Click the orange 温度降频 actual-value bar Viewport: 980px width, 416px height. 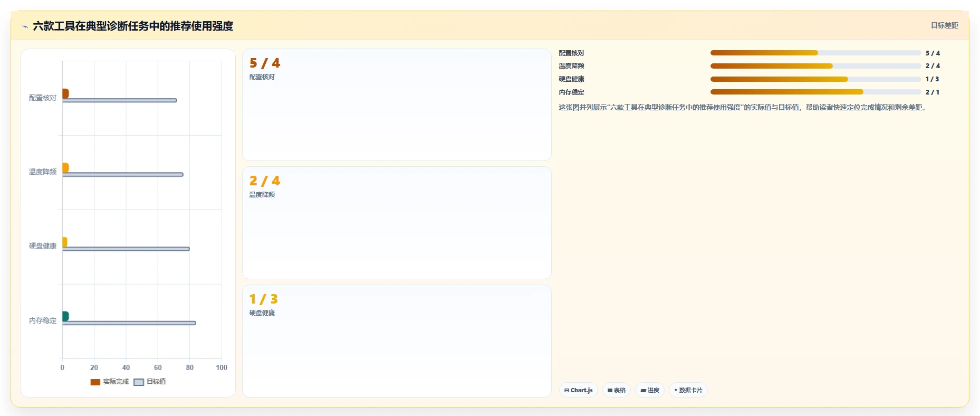[x=65, y=168]
